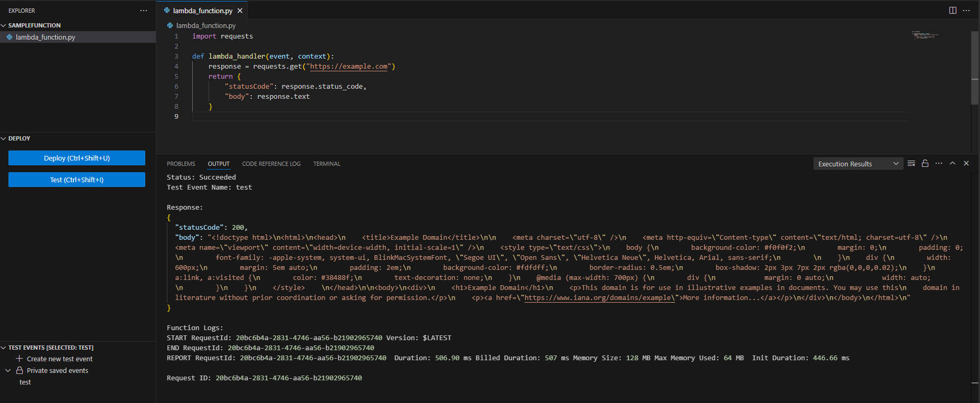Viewport: 980px width, 403px height.
Task: Open Explorer more actions ellipsis
Action: [144, 11]
